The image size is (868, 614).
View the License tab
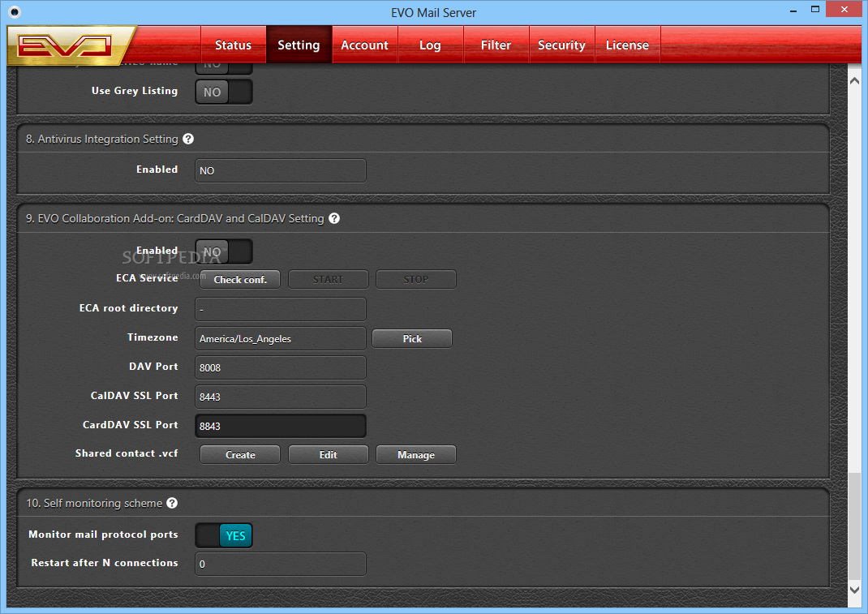coord(627,45)
